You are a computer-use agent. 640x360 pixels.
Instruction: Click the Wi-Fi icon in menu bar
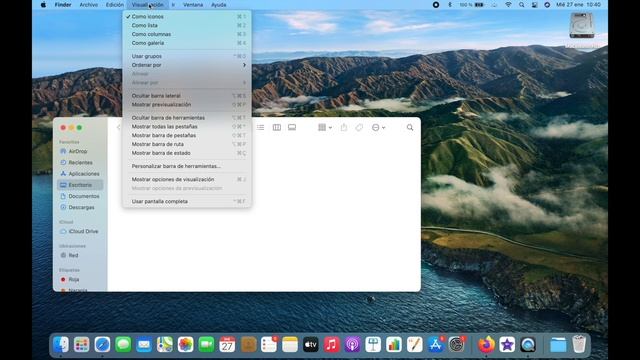pos(508,5)
